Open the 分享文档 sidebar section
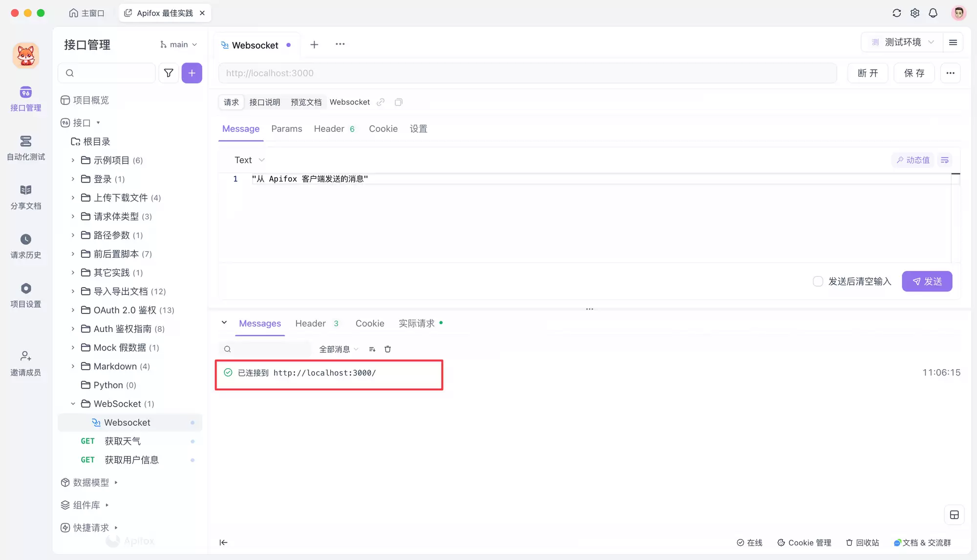 [x=26, y=197]
